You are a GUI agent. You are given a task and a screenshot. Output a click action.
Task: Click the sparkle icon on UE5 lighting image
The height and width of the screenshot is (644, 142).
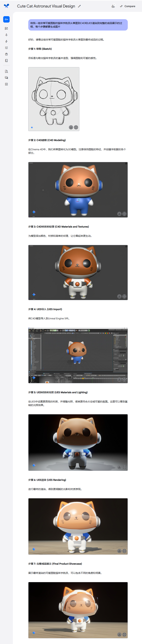click(34, 465)
